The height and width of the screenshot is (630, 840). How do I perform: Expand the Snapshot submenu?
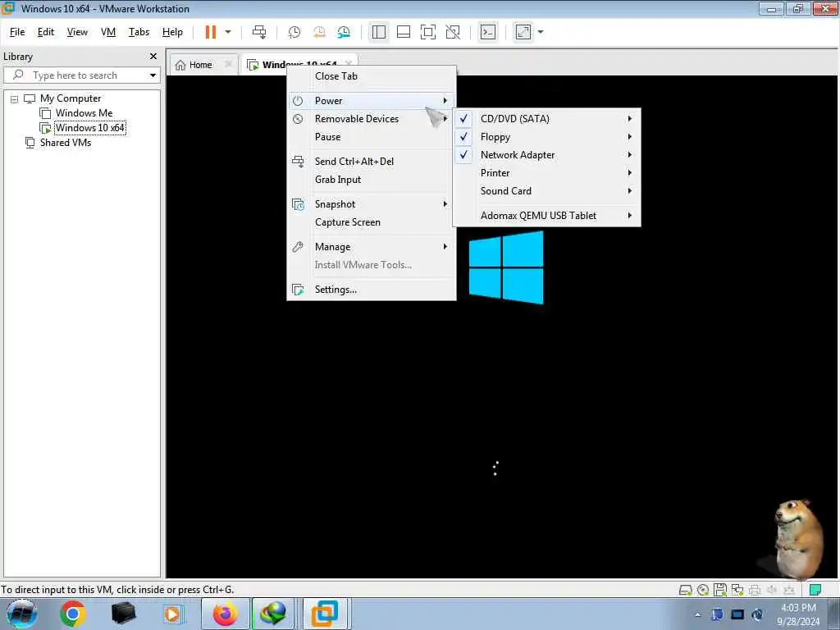(x=372, y=204)
